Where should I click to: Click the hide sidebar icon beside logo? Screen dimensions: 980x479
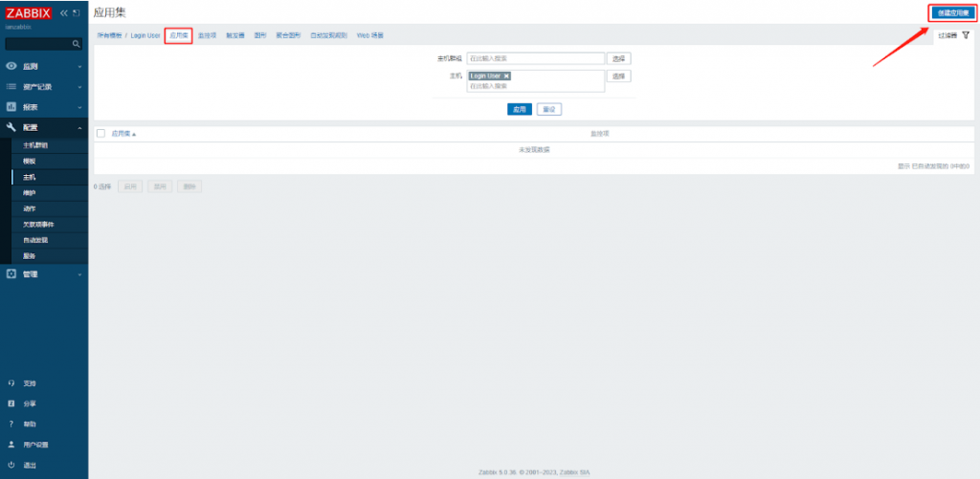(x=77, y=13)
